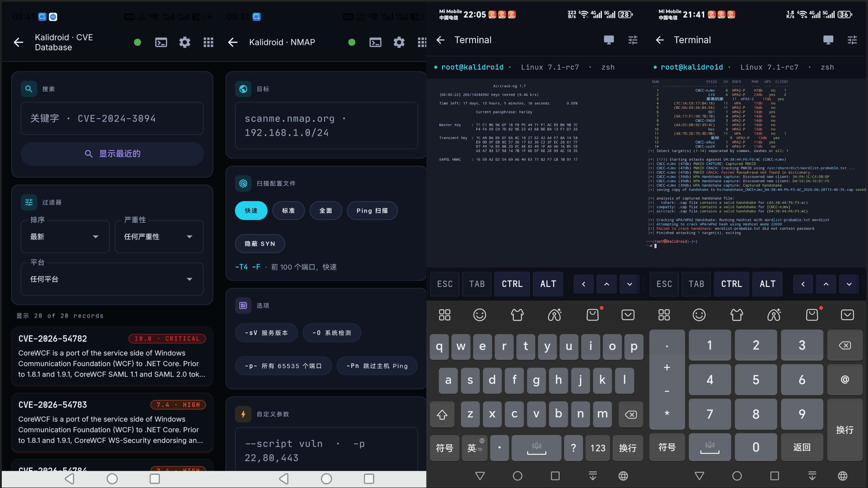Tap shirt skin icon on QWERTY keyboard toolbar
The image size is (868, 488).
click(x=517, y=315)
